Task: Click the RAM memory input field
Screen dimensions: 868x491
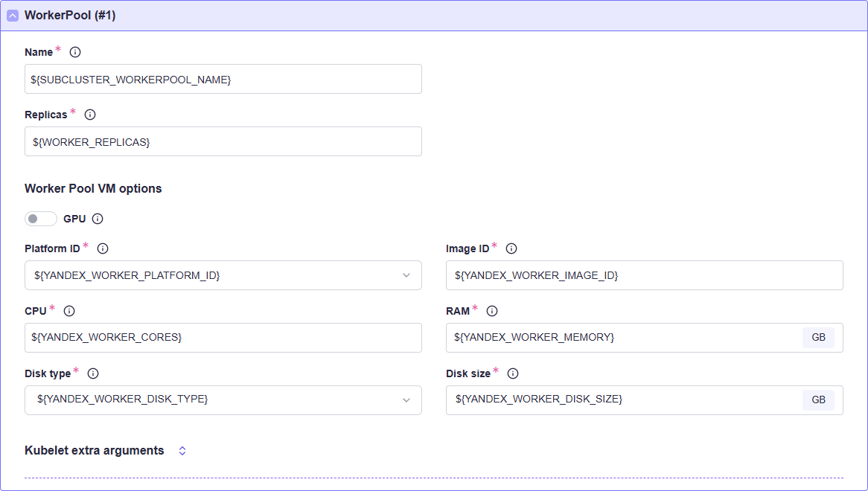Action: 622,338
